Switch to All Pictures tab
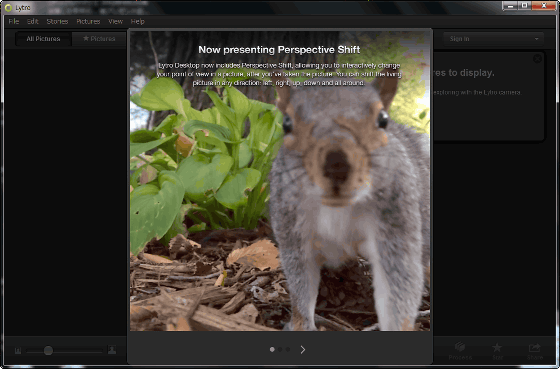 click(x=43, y=39)
